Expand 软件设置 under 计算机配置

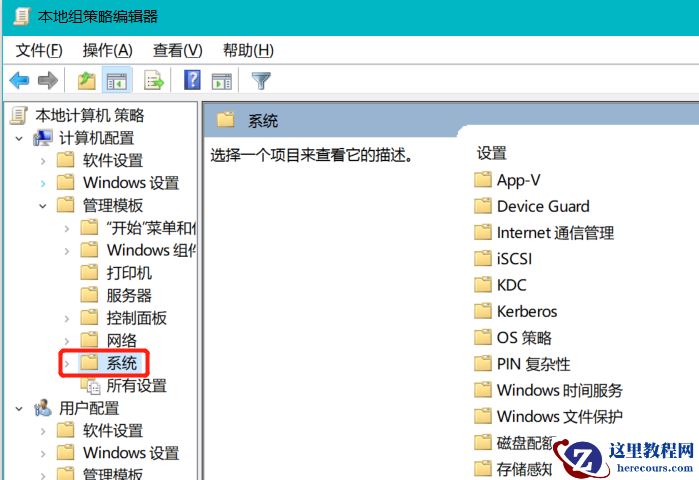pyautogui.click(x=43, y=161)
